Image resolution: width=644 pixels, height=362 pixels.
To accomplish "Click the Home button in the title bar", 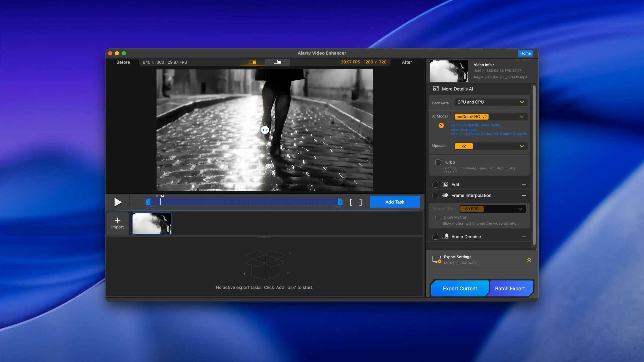I will coord(525,53).
